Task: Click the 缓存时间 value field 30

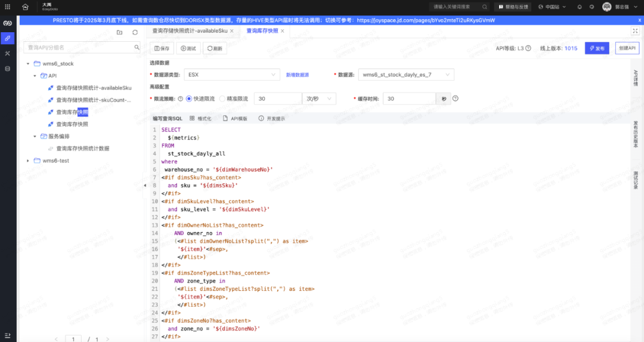Action: pos(409,98)
